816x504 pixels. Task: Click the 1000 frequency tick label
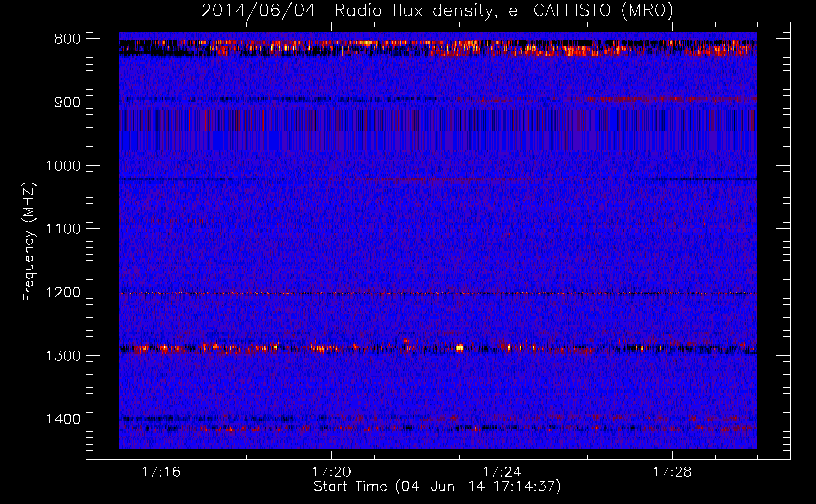(x=64, y=166)
